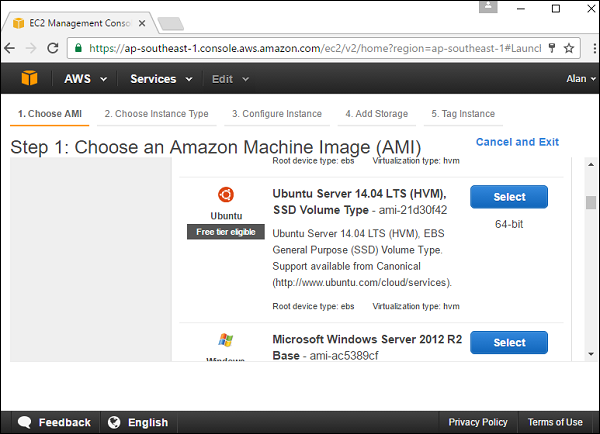Click the green padlock security icon

point(78,47)
